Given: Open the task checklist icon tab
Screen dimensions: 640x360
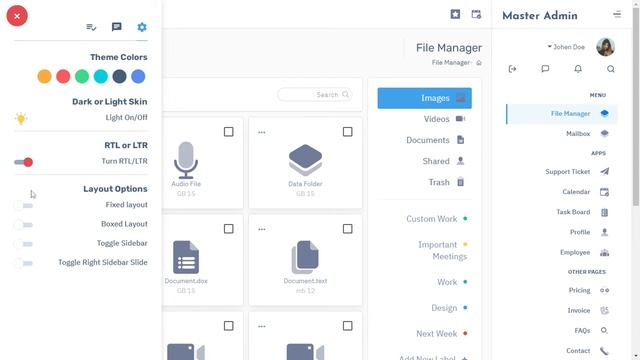Looking at the screenshot, I should (x=91, y=27).
